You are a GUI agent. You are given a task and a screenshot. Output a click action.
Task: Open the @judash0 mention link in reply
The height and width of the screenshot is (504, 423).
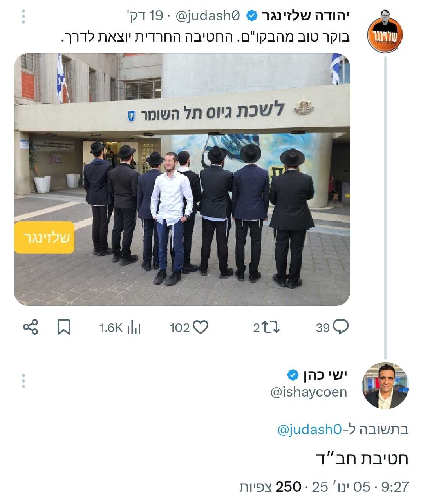(310, 430)
